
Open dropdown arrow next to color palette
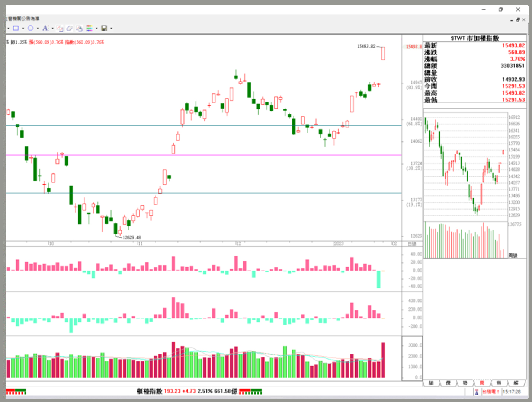coord(97,28)
